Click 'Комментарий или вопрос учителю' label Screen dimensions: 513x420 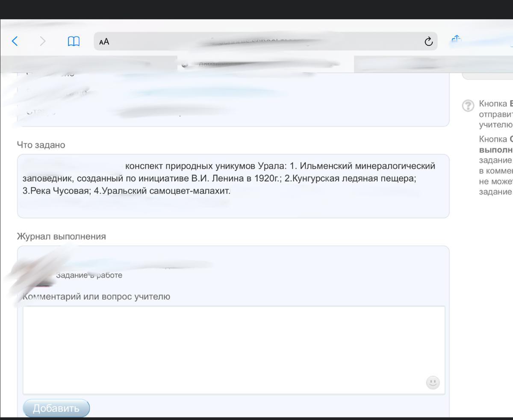coord(96,296)
